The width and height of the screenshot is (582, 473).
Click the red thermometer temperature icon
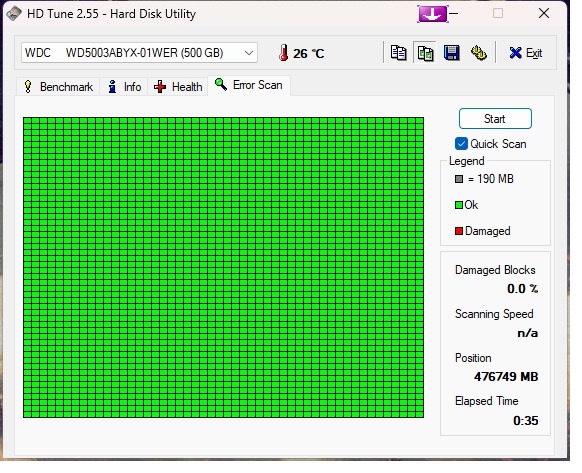tap(284, 53)
